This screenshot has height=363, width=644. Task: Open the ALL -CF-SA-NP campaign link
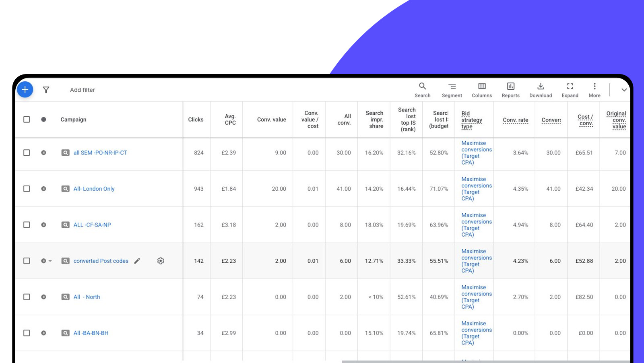pos(92,225)
